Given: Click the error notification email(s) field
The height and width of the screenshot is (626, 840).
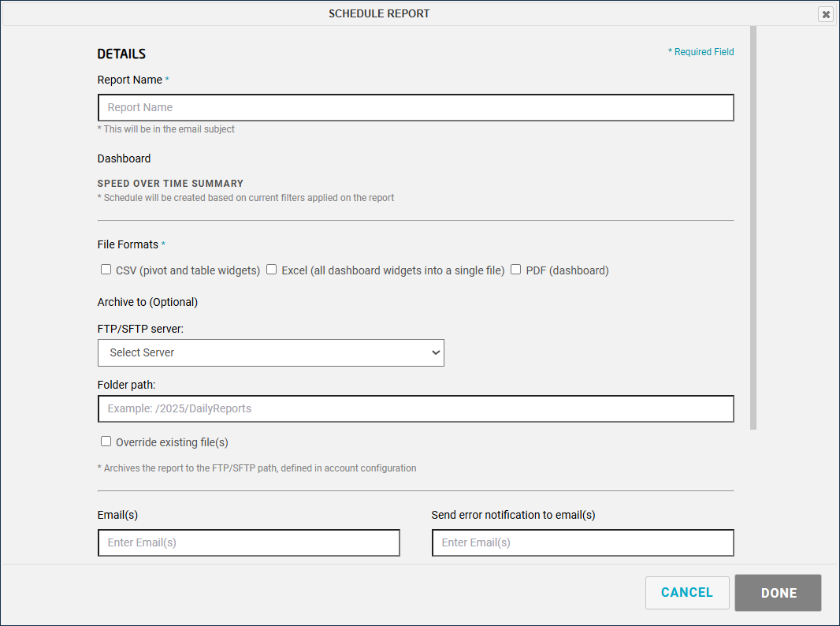Looking at the screenshot, I should coord(583,543).
